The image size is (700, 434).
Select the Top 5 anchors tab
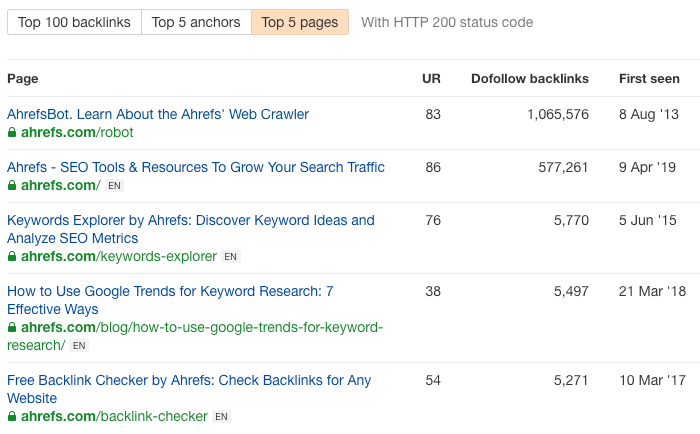pyautogui.click(x=196, y=22)
